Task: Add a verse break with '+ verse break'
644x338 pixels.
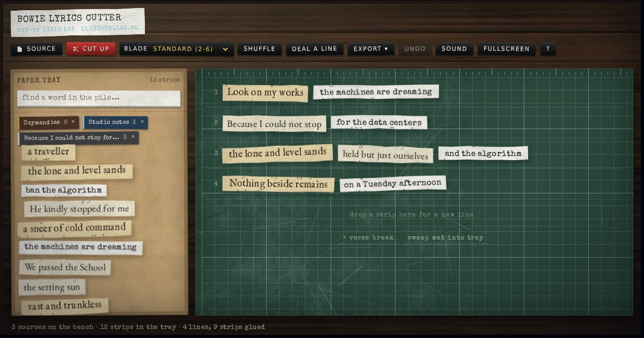Action: tap(368, 238)
